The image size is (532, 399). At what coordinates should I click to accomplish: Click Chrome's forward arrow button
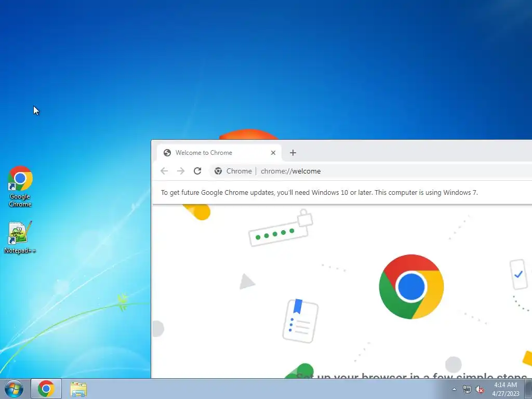(181, 171)
